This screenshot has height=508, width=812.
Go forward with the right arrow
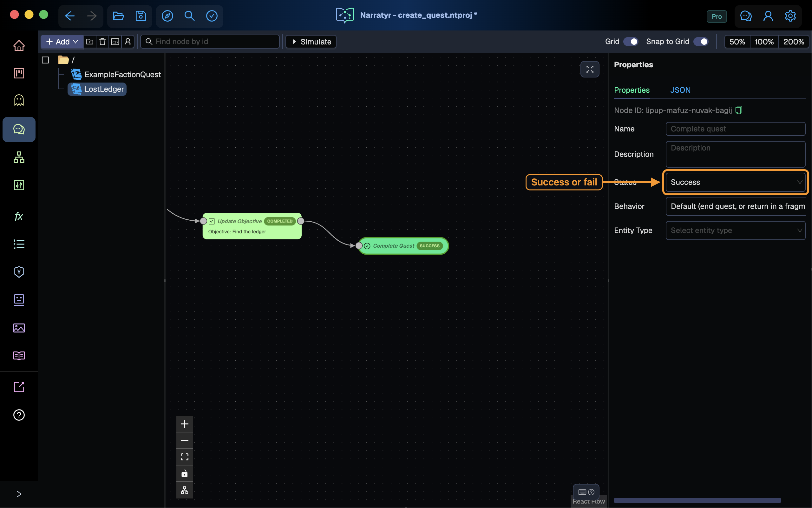click(x=92, y=16)
